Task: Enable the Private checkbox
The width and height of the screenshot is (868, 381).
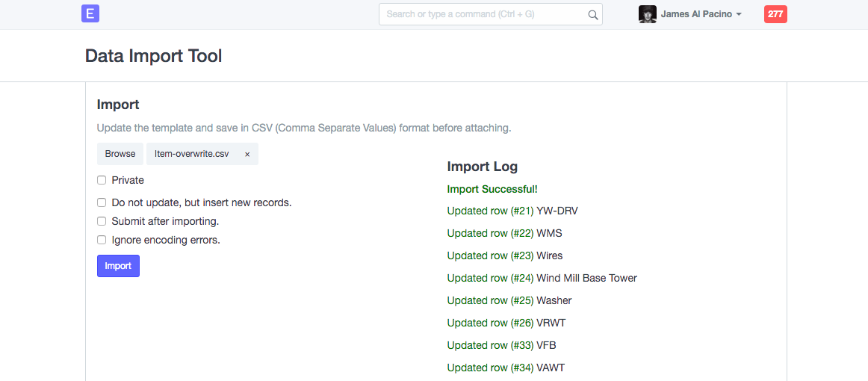Action: [x=102, y=180]
